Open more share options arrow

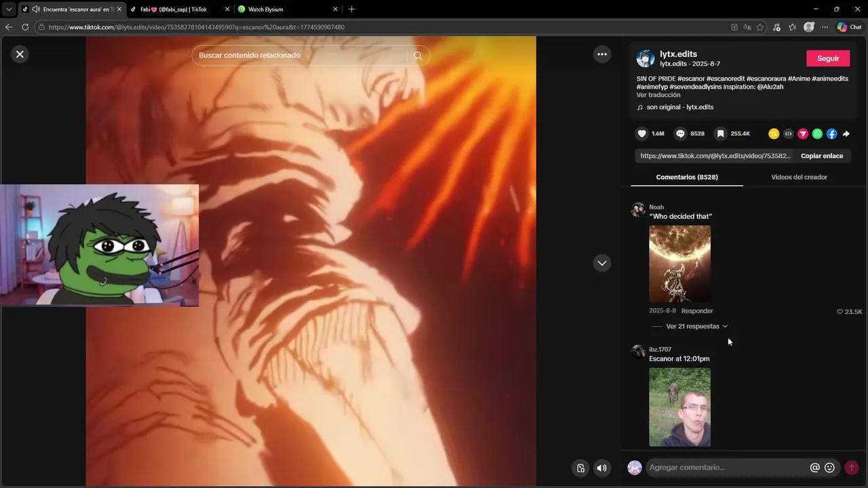tap(846, 134)
